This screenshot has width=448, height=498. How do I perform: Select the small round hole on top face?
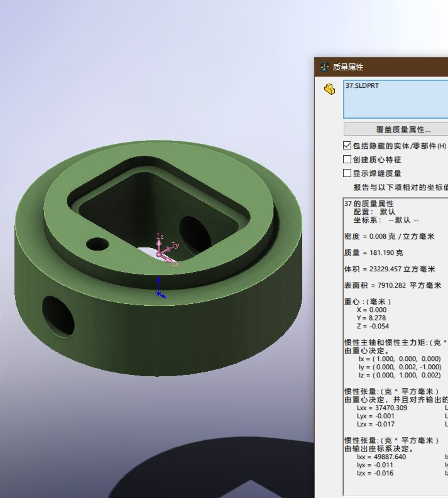coord(97,242)
